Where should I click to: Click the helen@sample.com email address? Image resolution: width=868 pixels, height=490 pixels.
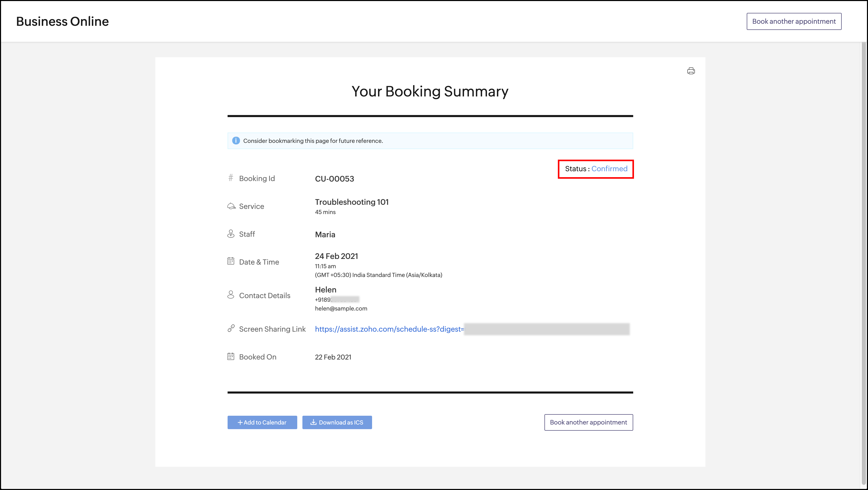(341, 308)
